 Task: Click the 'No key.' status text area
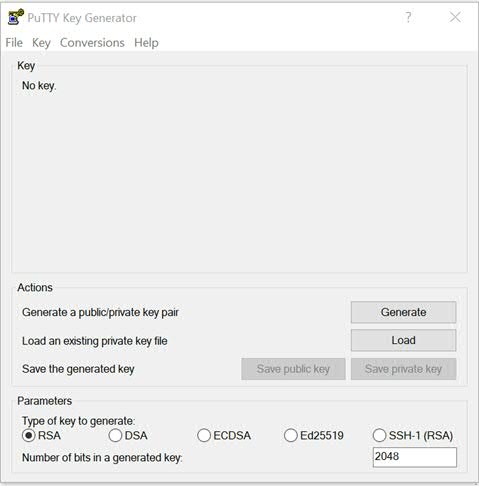pos(39,86)
